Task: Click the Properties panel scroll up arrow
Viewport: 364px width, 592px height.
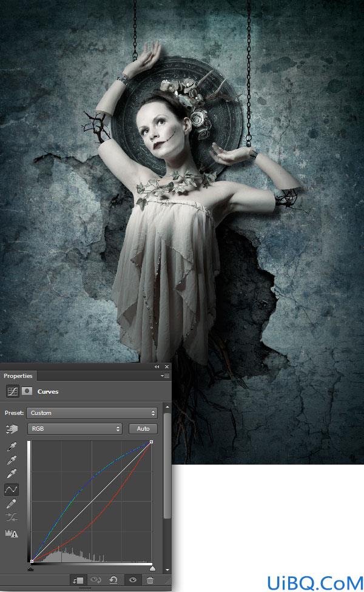Action: tap(167, 408)
